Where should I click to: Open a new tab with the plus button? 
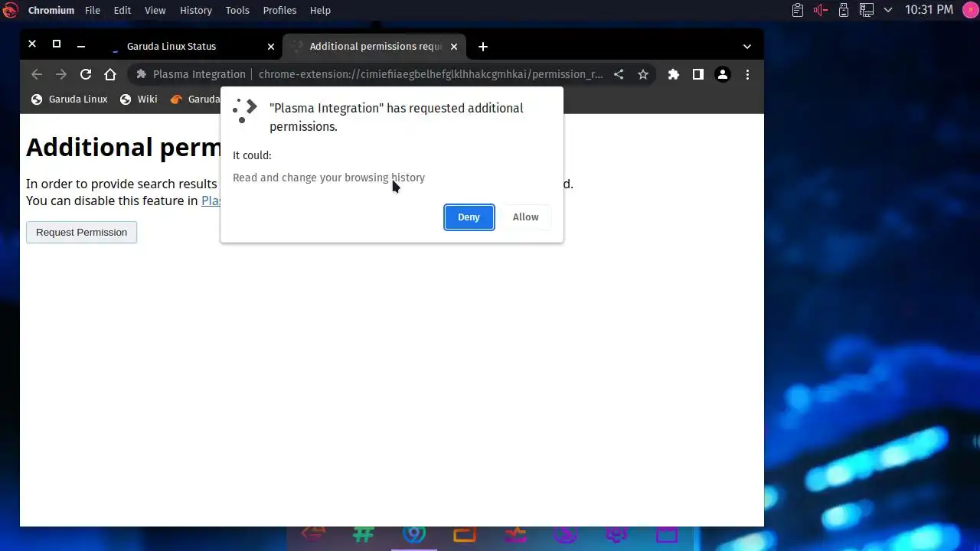pyautogui.click(x=483, y=47)
